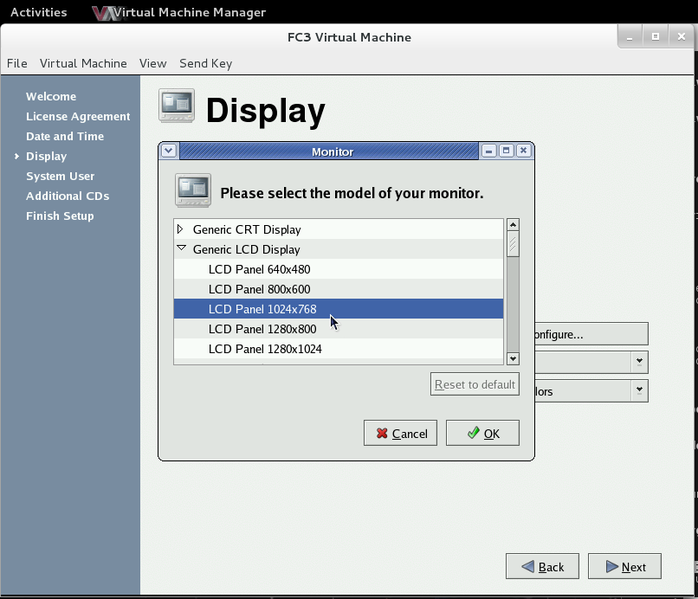The image size is (698, 599).
Task: Click Reset to default button
Action: (475, 384)
